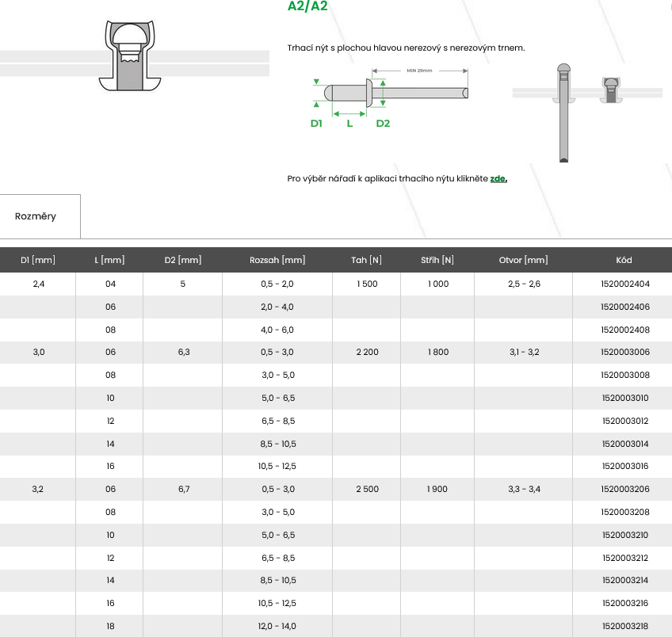Click the Rozsah [mm] column header
Image resolution: width=672 pixels, height=637 pixels.
click(x=277, y=260)
